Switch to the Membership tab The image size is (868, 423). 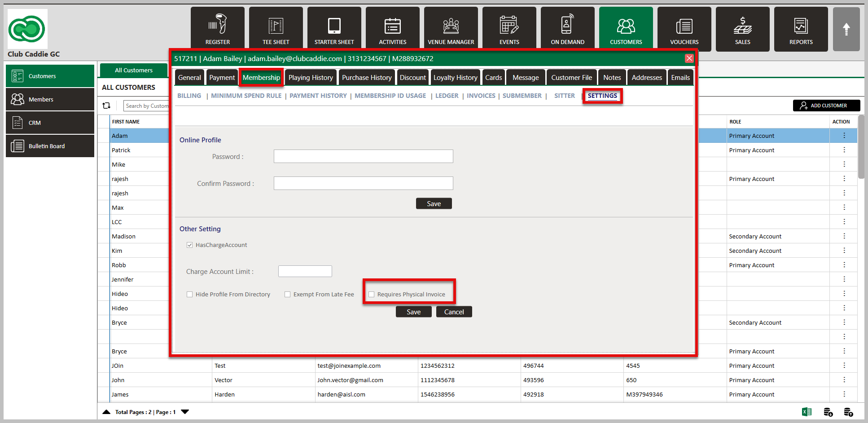point(261,77)
